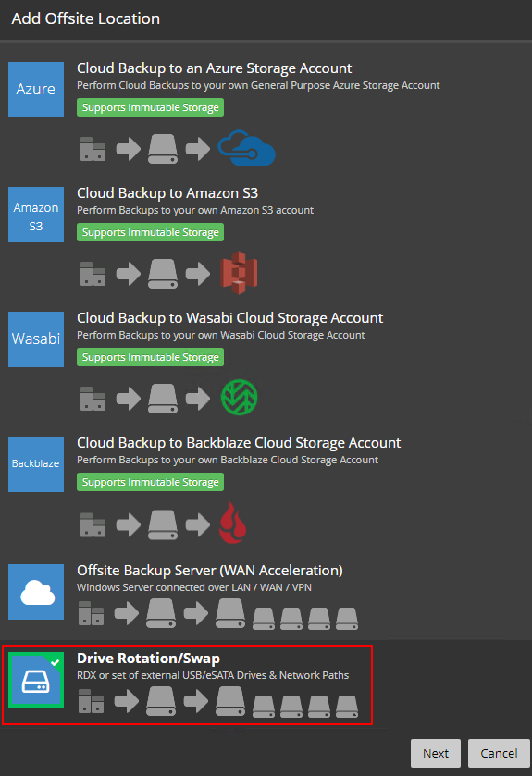
Task: Click Cloud Backup to an Azure Storage Account title
Action: (215, 68)
